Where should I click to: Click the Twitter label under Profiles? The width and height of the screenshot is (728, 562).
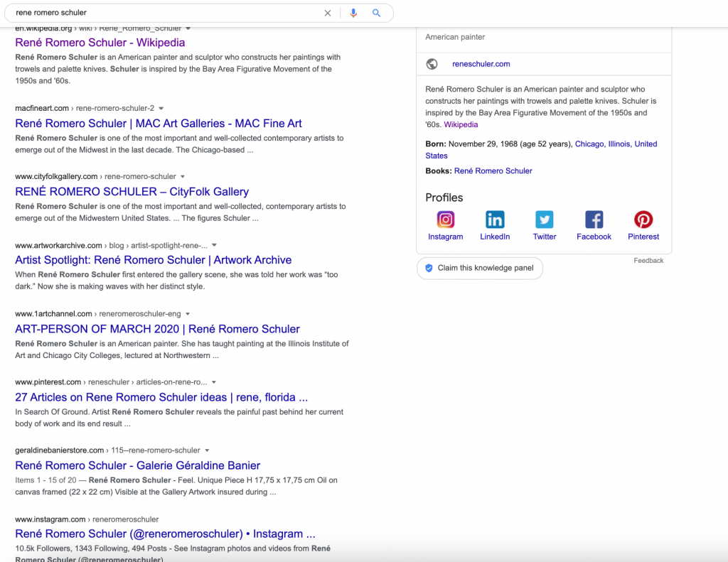tap(544, 237)
